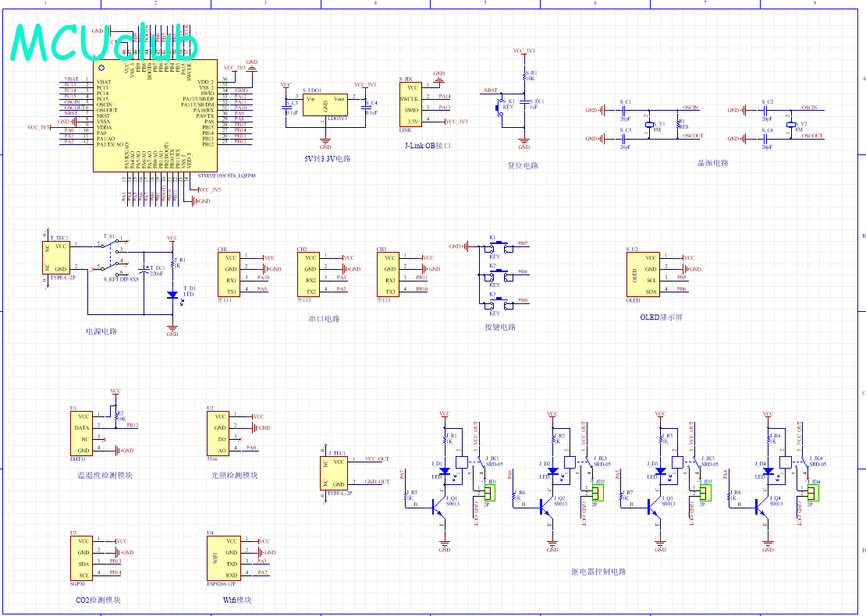
Task: Click the CH1 serial port header
Action: pyautogui.click(x=230, y=274)
